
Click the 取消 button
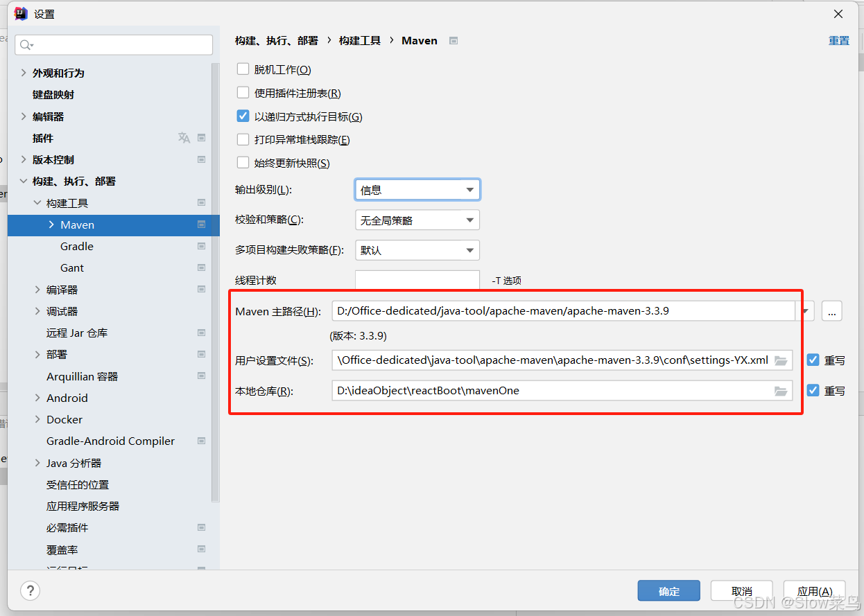click(742, 591)
